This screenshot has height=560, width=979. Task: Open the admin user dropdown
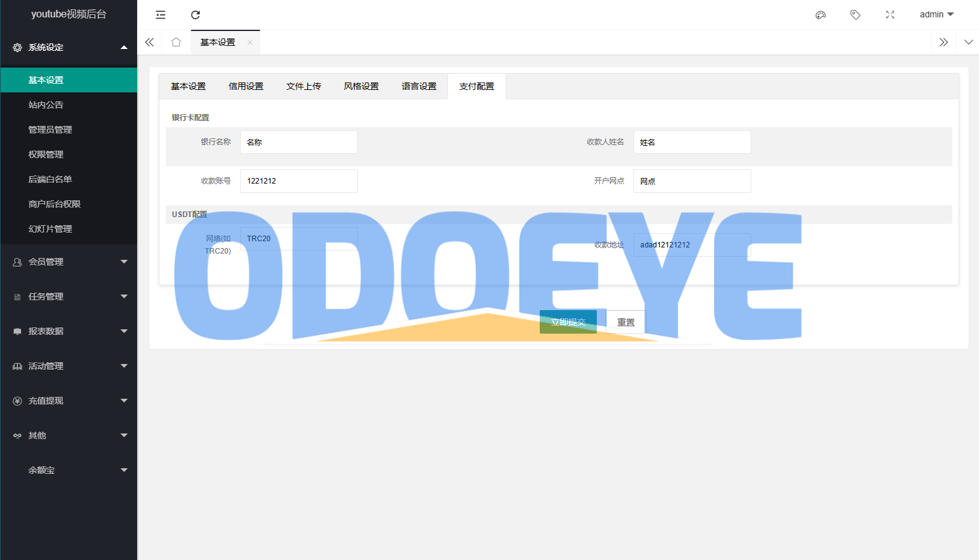(937, 14)
